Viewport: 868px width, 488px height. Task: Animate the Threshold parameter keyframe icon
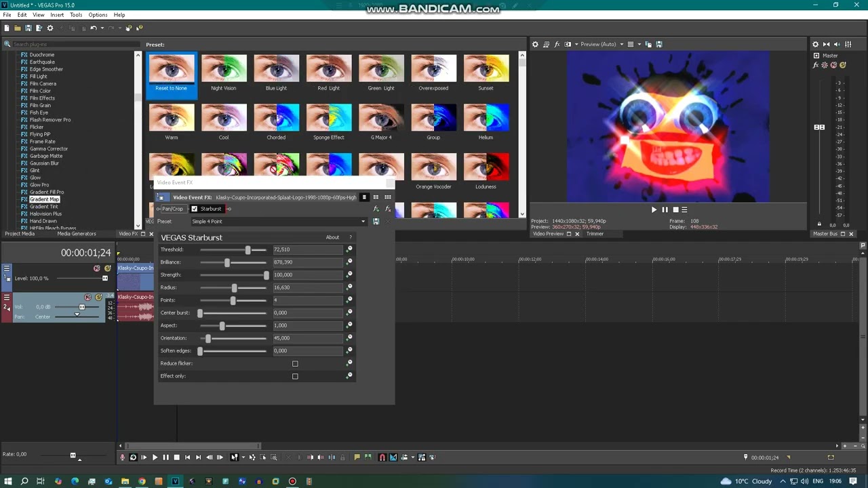point(349,249)
